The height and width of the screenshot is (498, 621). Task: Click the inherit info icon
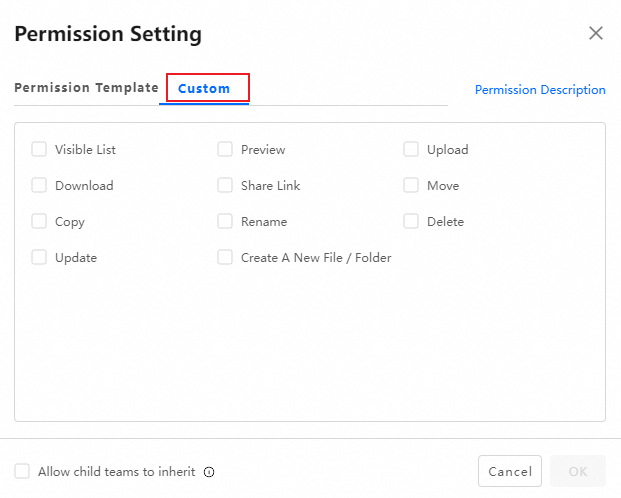click(x=209, y=472)
